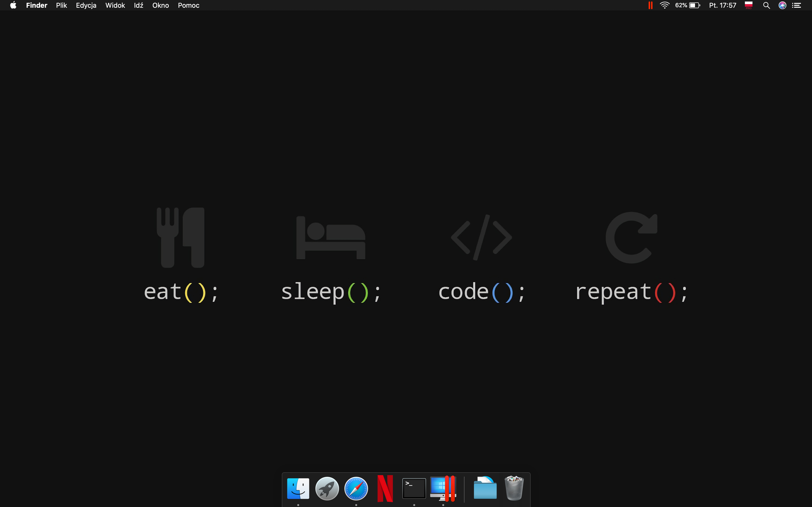Switch Polish keyboard input flag menu

pyautogui.click(x=749, y=5)
